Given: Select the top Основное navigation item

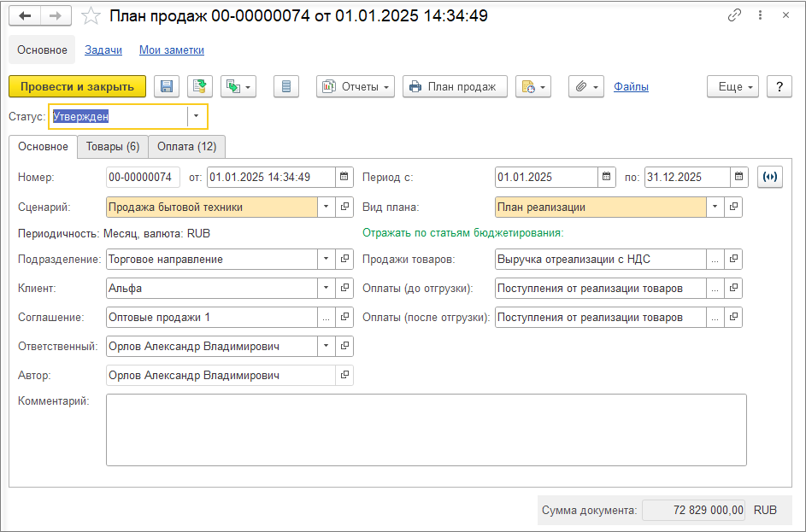Looking at the screenshot, I should 42,50.
